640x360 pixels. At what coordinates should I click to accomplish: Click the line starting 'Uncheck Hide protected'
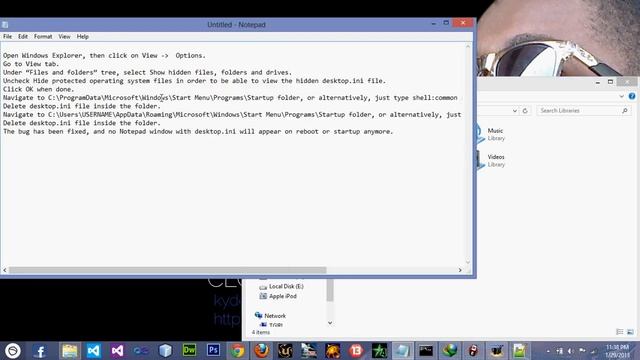click(194, 81)
